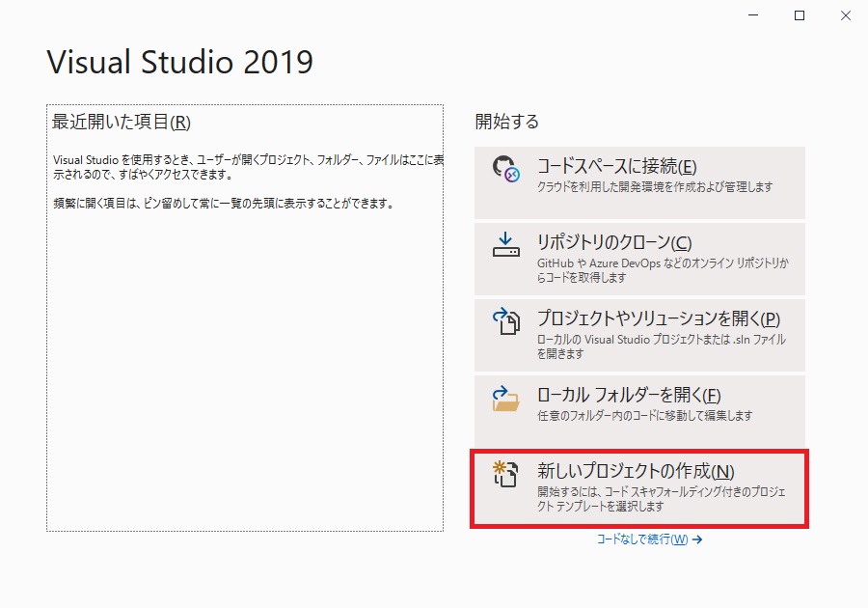Viewport: 868px width, 608px height.
Task: Choose コードスペースに接続(E) to connect to a codespace
Action: click(x=639, y=182)
